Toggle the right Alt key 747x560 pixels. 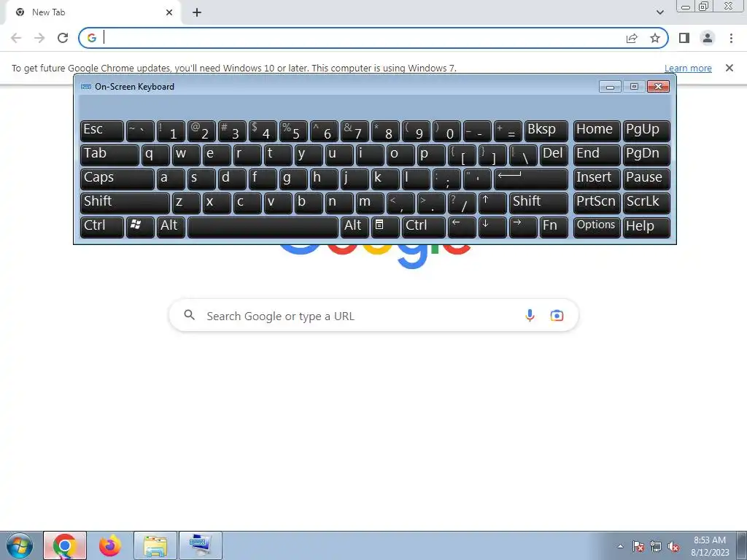click(355, 227)
